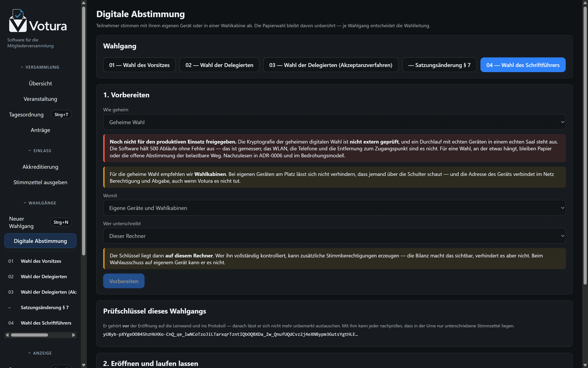The width and height of the screenshot is (588, 368).
Task: Open the Übersicht page
Action: click(40, 84)
